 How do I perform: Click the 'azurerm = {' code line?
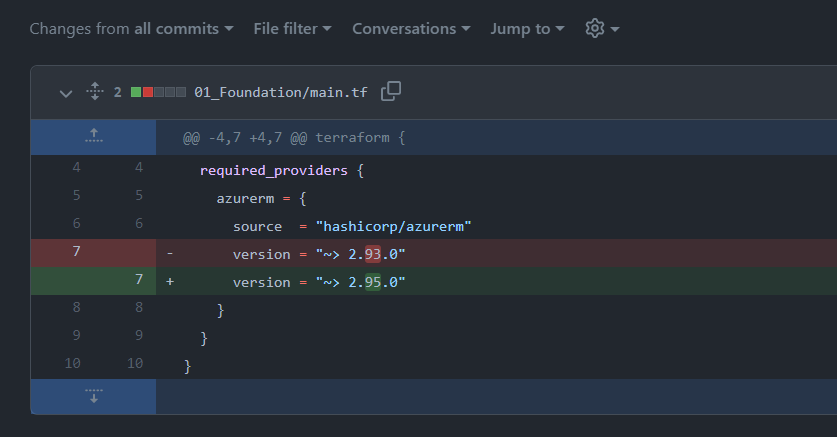click(x=262, y=198)
